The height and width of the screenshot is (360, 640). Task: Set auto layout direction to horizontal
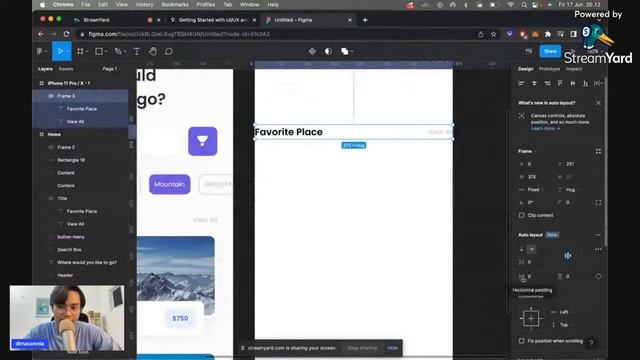click(531, 249)
